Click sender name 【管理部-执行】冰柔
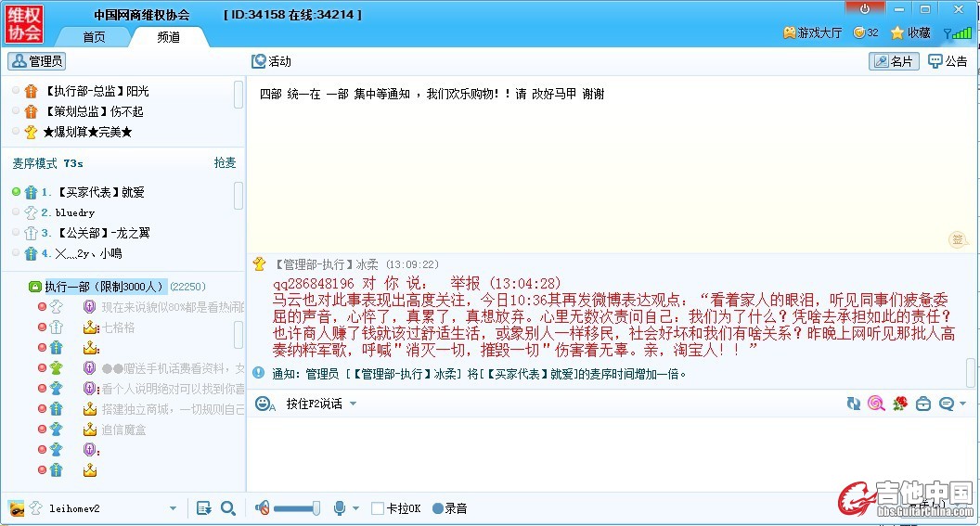This screenshot has width=980, height=526. 327,265
